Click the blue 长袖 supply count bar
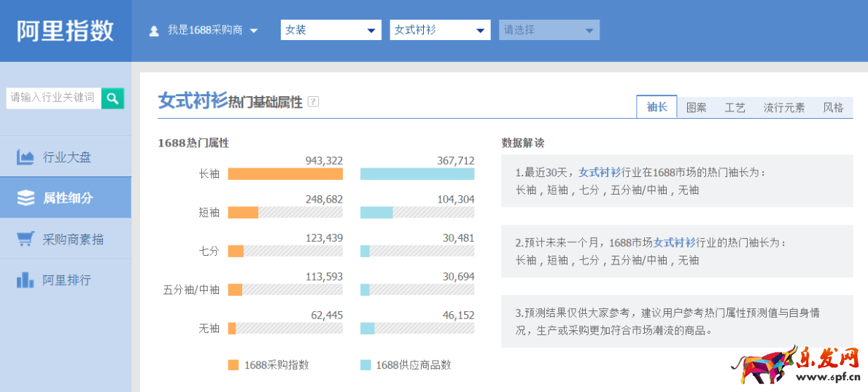The width and height of the screenshot is (868, 392). 417,173
